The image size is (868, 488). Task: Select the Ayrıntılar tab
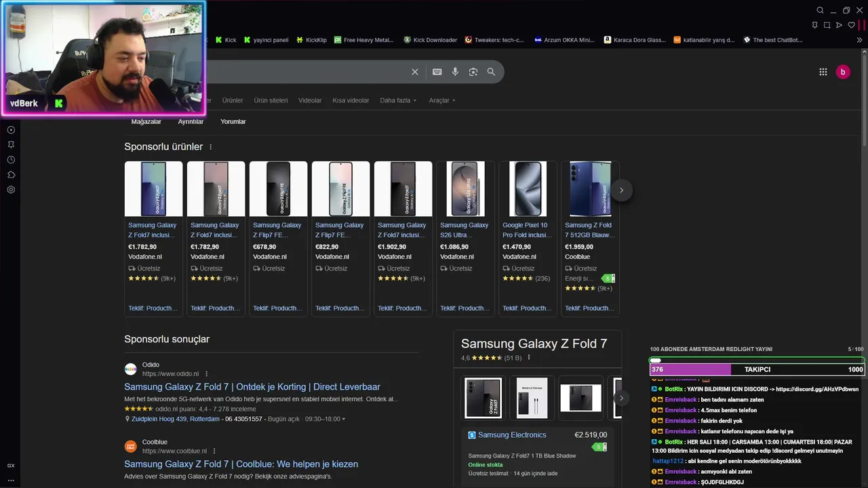[x=191, y=122]
